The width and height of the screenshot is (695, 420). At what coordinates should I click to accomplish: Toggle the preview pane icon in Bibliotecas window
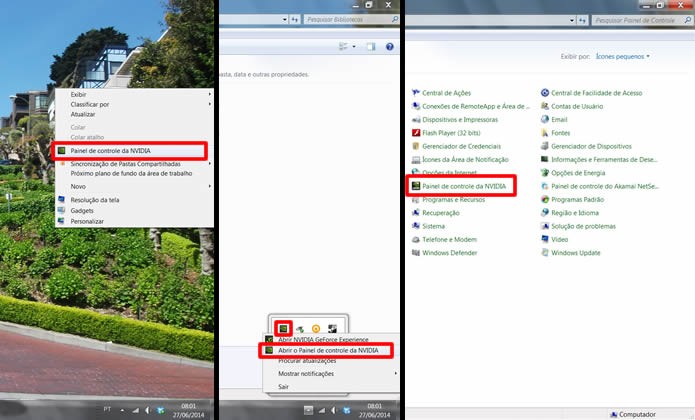coord(371,47)
